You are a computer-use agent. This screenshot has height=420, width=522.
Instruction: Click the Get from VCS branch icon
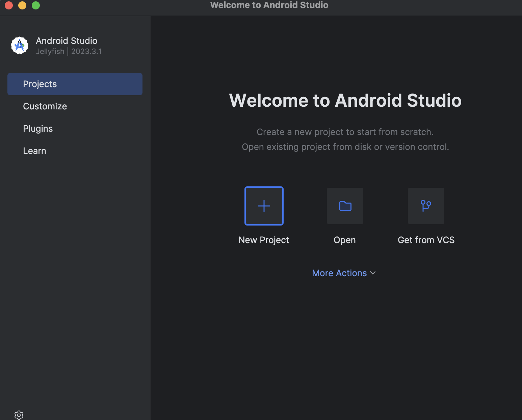426,206
